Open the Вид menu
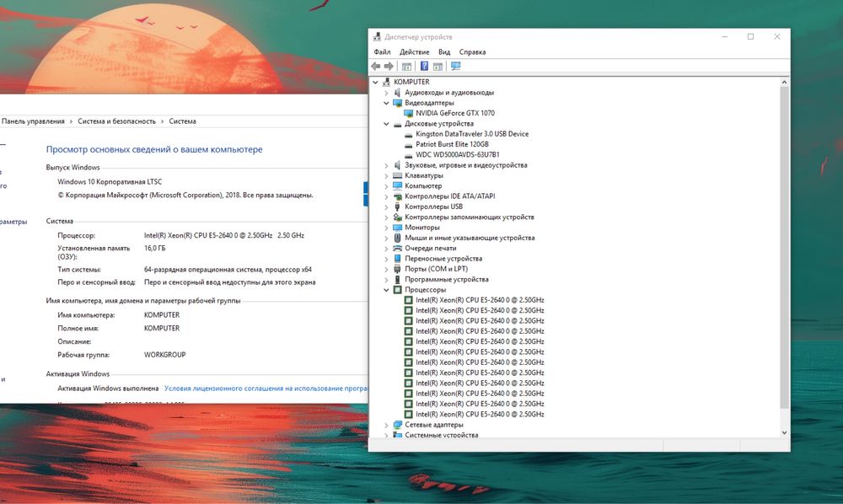843x504 pixels. (444, 52)
